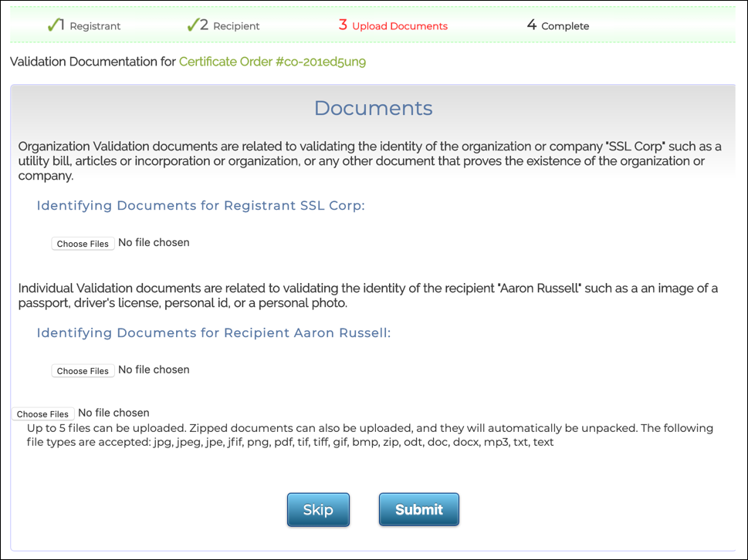Go back to the Registrant step label
The height and width of the screenshot is (560, 748).
click(95, 26)
